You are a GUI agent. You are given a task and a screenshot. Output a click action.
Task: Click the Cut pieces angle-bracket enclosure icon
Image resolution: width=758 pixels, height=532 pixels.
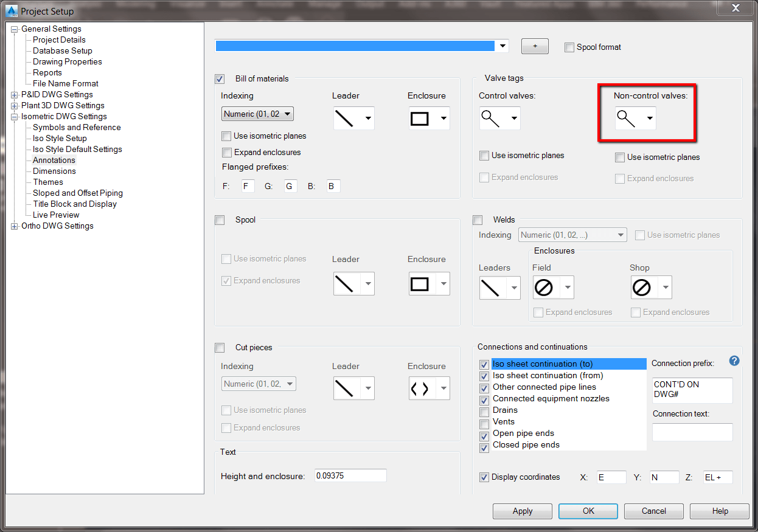pos(420,389)
